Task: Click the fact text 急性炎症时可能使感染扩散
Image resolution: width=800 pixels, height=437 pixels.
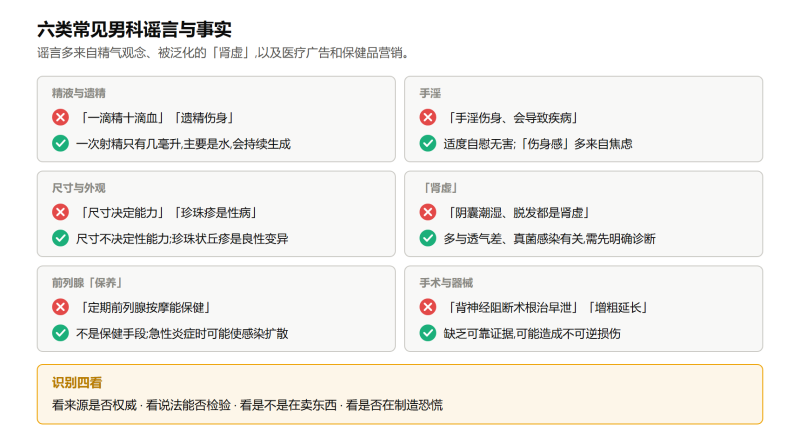Action: coord(219,334)
